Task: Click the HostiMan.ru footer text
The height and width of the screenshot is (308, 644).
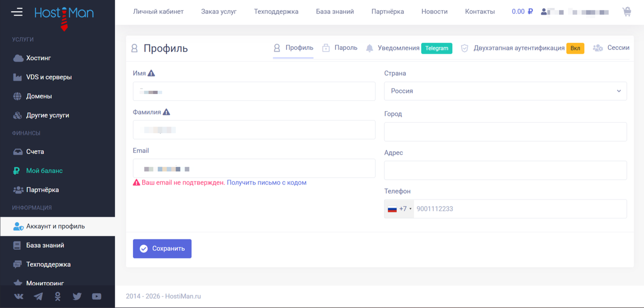Action: click(182, 296)
